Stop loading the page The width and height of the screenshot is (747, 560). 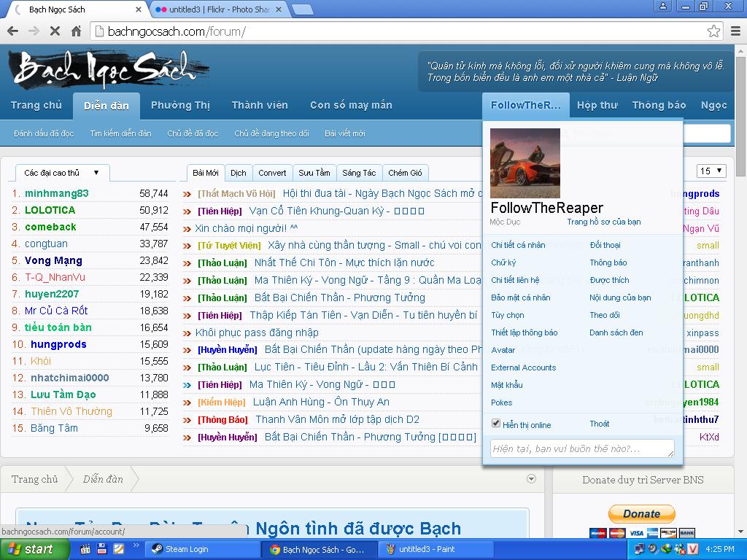[x=55, y=31]
